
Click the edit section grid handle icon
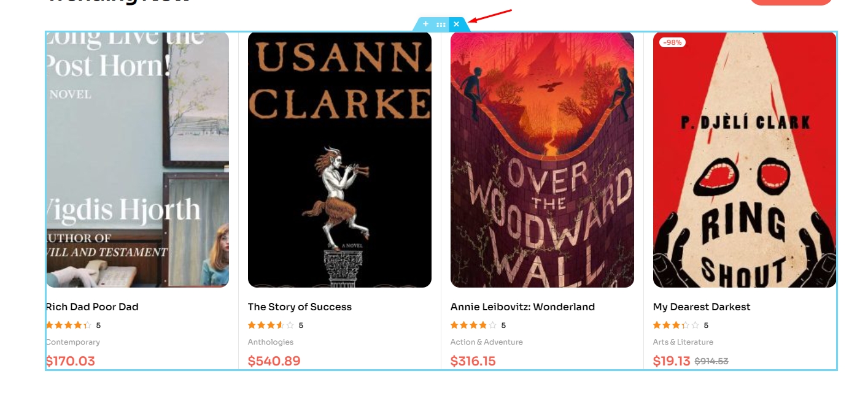point(441,25)
